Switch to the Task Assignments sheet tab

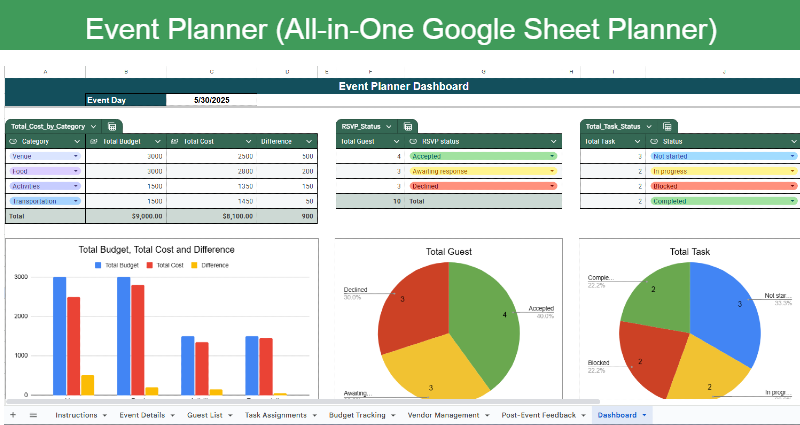tap(276, 415)
